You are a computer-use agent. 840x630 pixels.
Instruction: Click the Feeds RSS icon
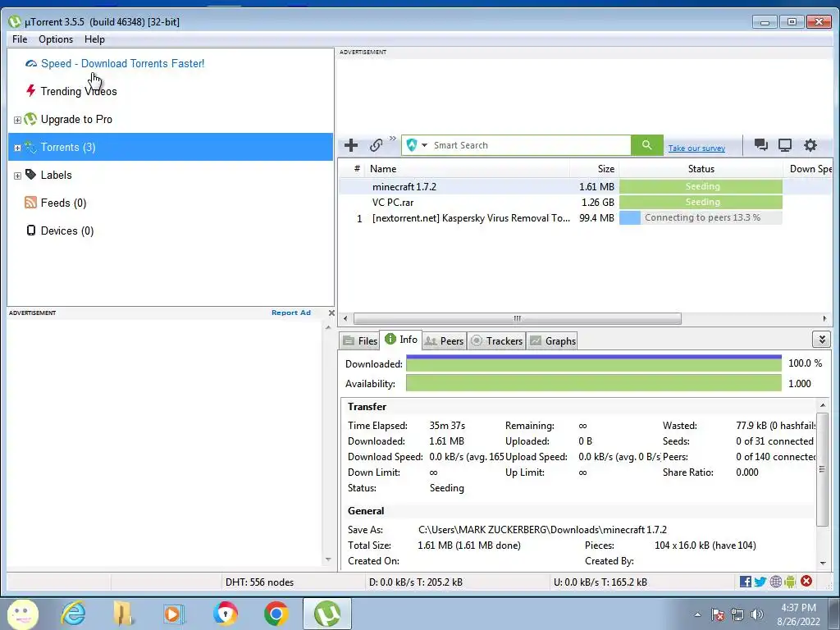[x=30, y=203]
